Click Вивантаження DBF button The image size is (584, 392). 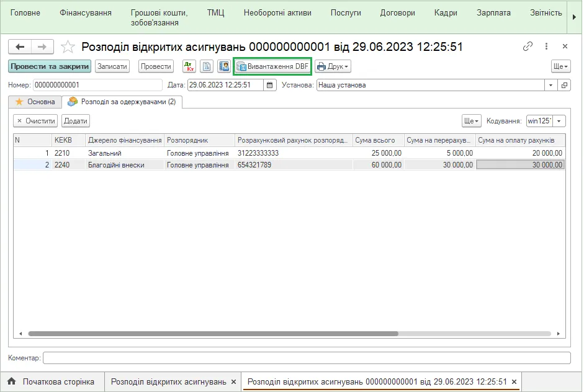[x=272, y=66]
